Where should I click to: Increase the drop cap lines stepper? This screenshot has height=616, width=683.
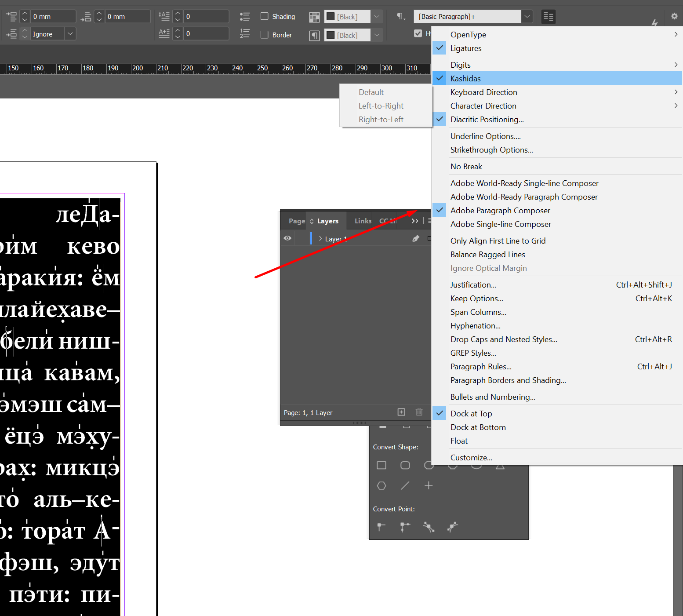[178, 14]
